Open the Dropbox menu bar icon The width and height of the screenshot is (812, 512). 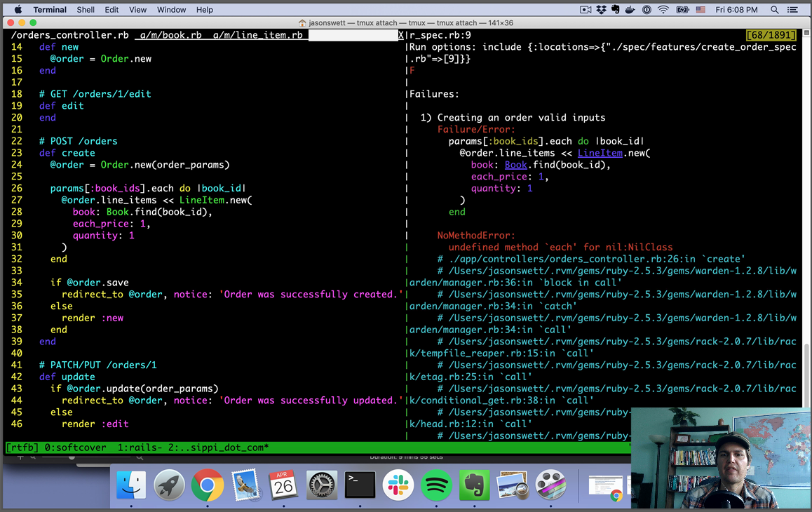tap(601, 9)
